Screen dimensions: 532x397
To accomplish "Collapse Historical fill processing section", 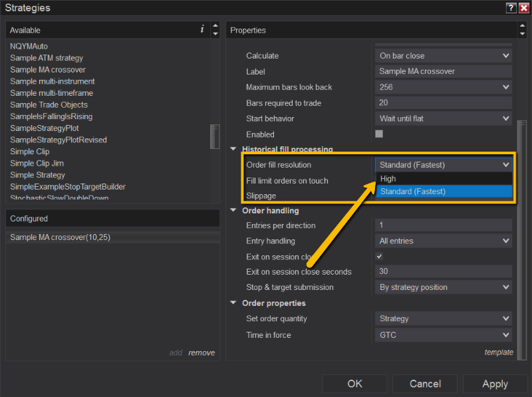I will coord(233,150).
